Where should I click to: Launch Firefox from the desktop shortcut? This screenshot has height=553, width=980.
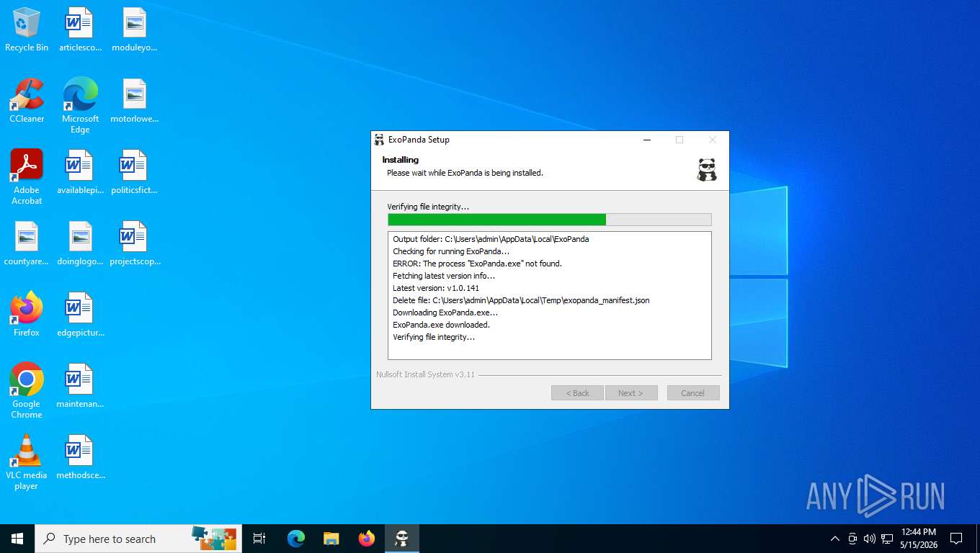coord(27,315)
